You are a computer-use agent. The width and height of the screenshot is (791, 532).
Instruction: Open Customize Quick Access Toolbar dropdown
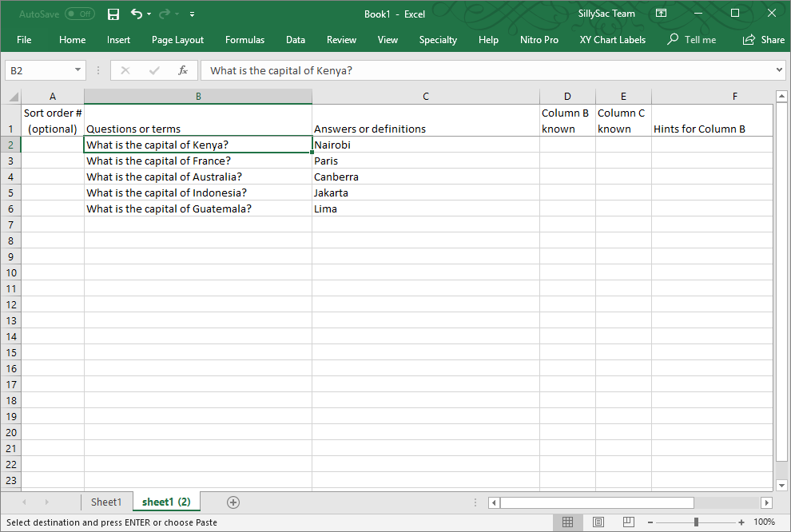pos(193,14)
